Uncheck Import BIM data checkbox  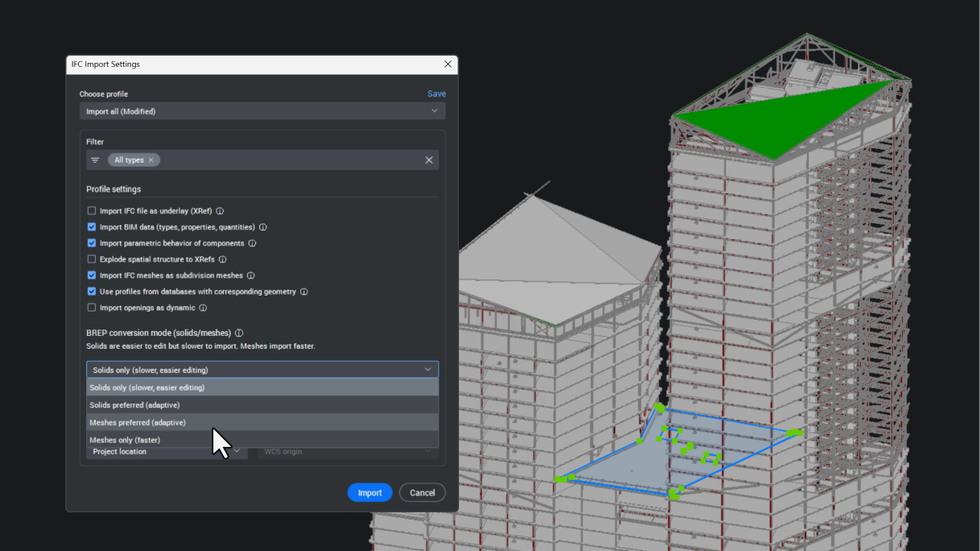click(x=92, y=227)
